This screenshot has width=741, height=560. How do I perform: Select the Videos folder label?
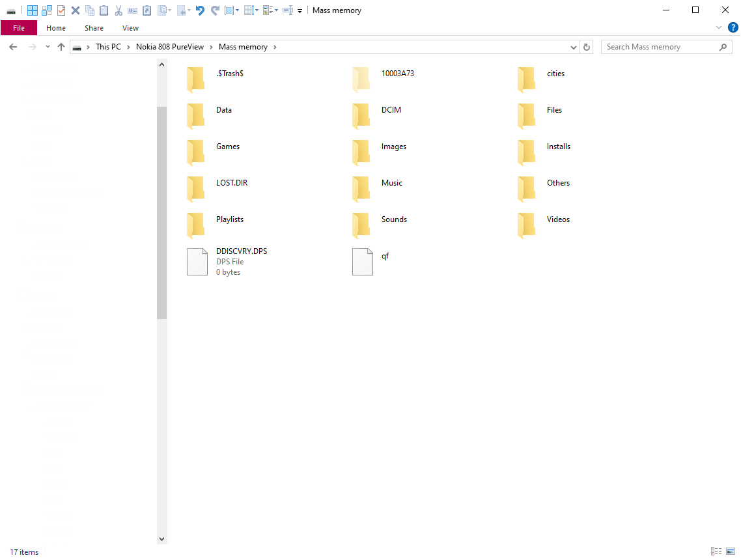click(x=558, y=219)
